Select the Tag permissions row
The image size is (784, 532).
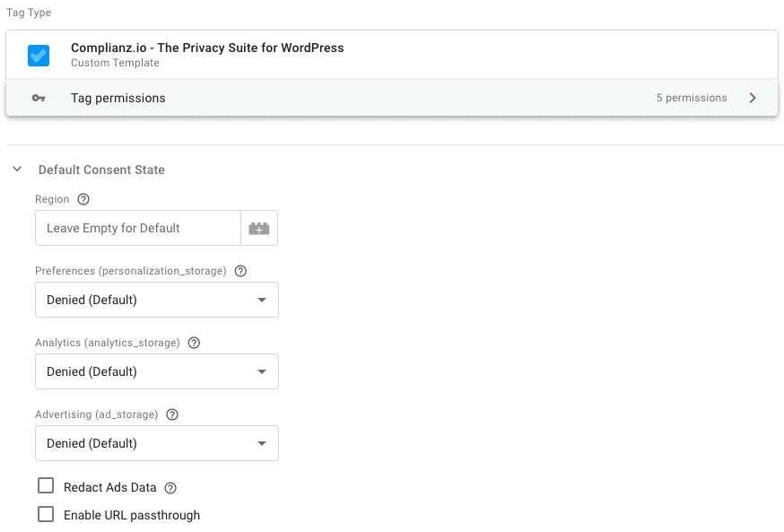pos(392,98)
